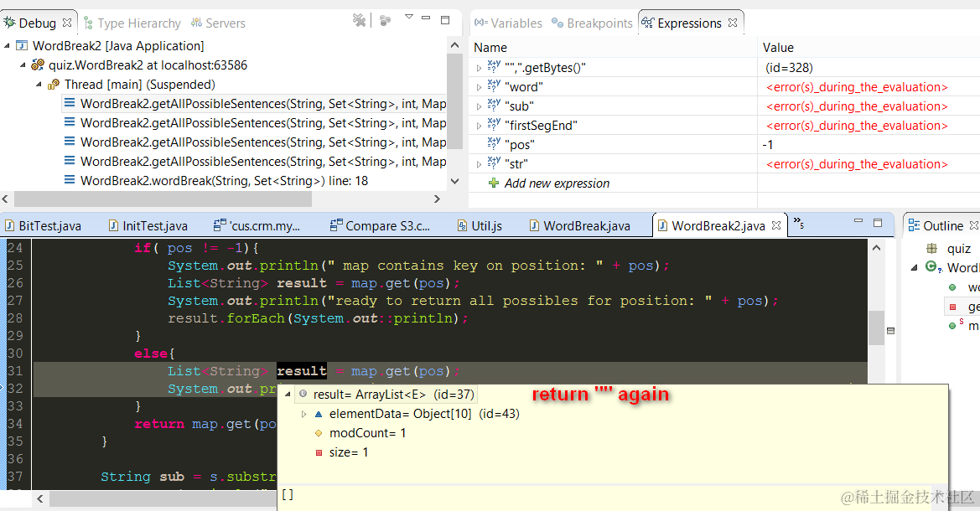
Task: Collapse the result ArrayList node in popup
Action: pyautogui.click(x=288, y=395)
